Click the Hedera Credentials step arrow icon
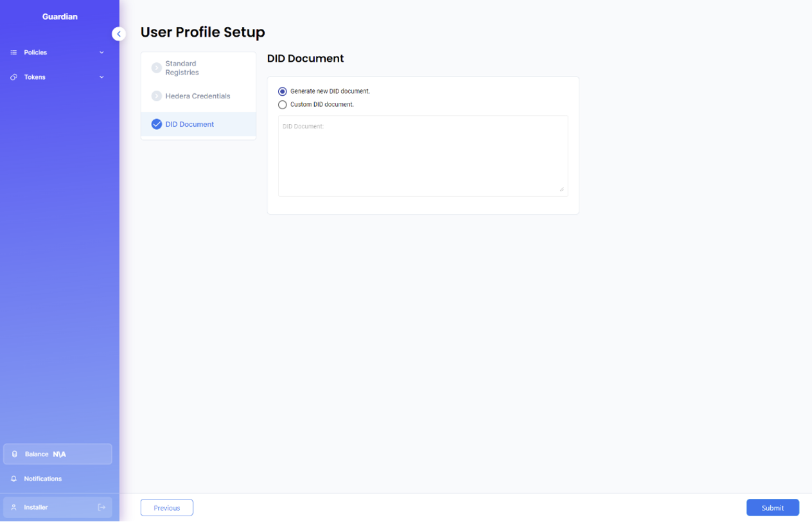 click(x=156, y=96)
